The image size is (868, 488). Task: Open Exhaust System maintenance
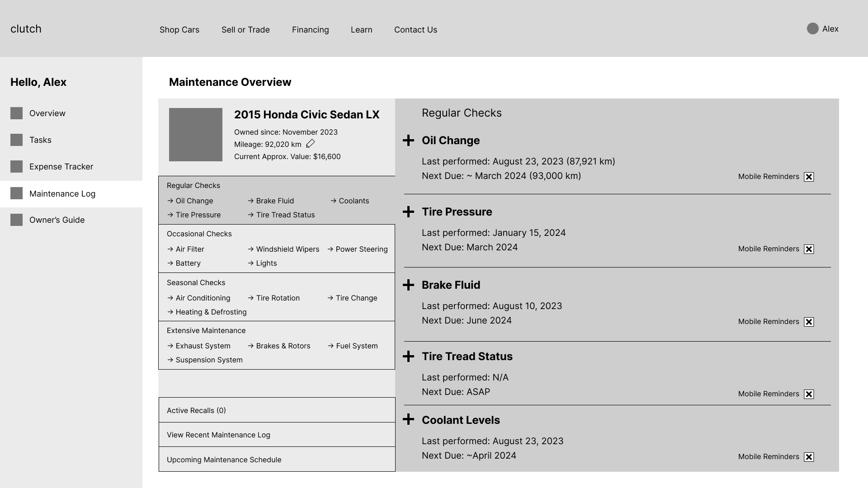tap(198, 346)
